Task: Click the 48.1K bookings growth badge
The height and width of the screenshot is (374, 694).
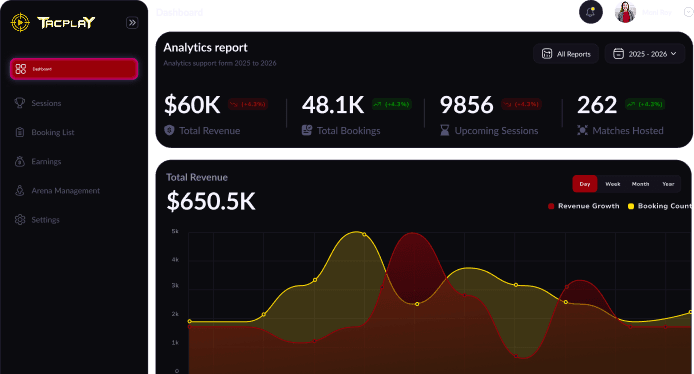Action: pyautogui.click(x=392, y=104)
